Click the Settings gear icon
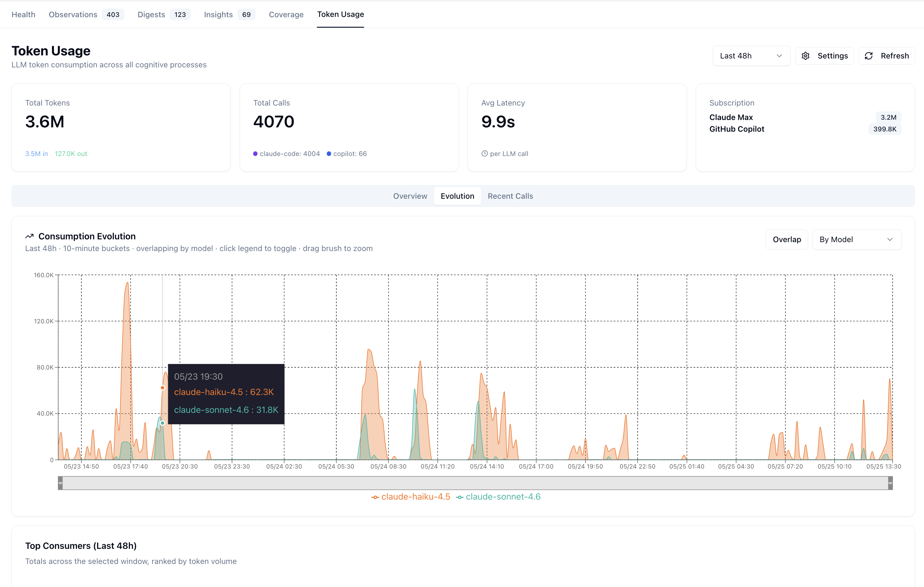Viewport: 924px width, 587px height. (805, 56)
